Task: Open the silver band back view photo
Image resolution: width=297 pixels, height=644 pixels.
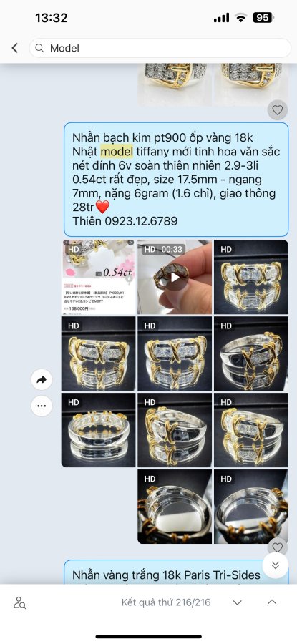Action: click(x=99, y=430)
